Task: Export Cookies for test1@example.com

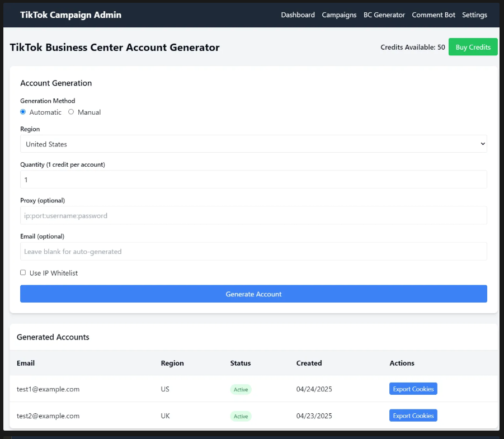Action: point(413,389)
